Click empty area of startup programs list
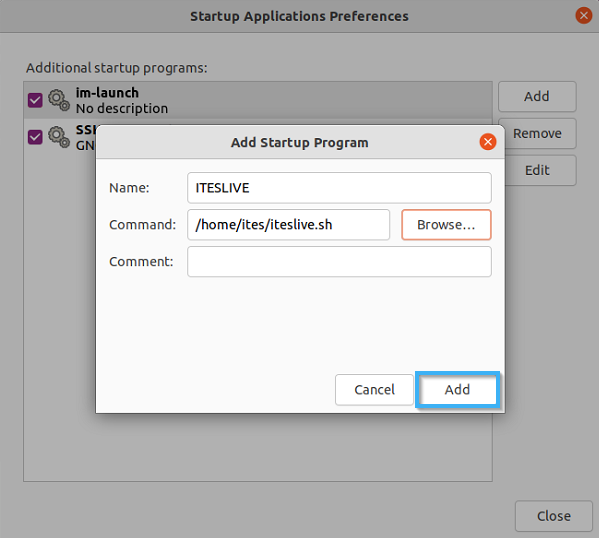599x538 pixels. tap(258, 447)
